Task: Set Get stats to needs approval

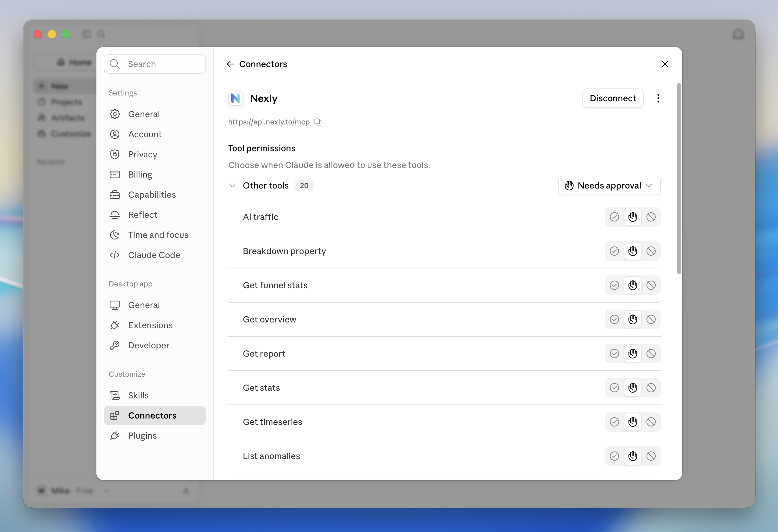Action: click(632, 388)
